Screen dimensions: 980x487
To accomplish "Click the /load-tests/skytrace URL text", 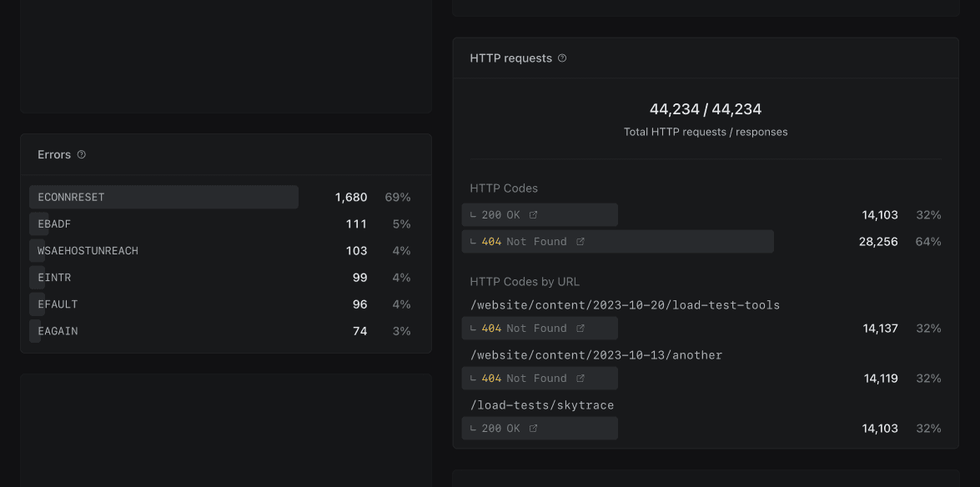I will pyautogui.click(x=541, y=404).
